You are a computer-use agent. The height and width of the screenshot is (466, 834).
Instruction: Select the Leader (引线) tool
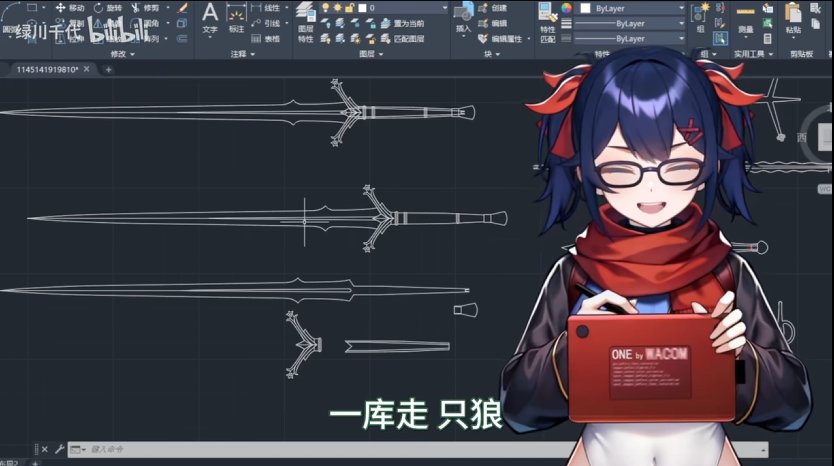coord(265,23)
